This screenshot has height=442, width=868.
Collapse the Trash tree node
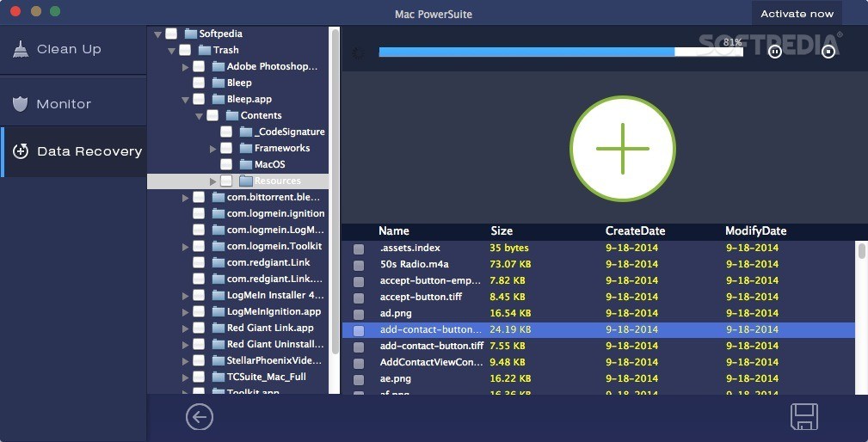click(x=171, y=51)
